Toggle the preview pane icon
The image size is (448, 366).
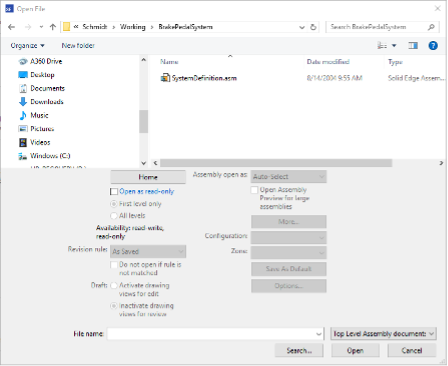click(x=413, y=46)
